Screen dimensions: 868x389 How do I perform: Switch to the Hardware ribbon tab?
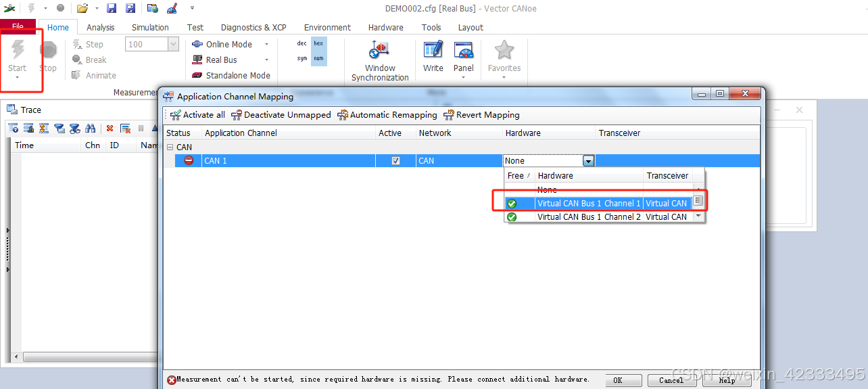pos(386,28)
